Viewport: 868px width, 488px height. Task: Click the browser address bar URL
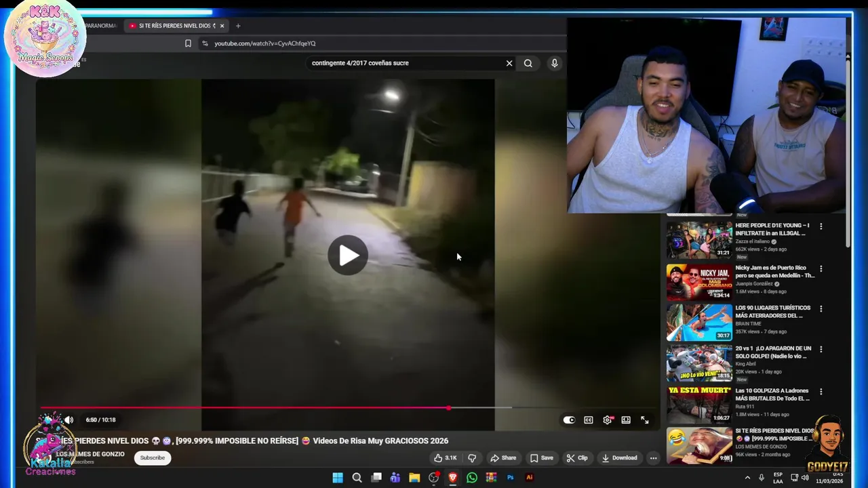click(x=265, y=43)
